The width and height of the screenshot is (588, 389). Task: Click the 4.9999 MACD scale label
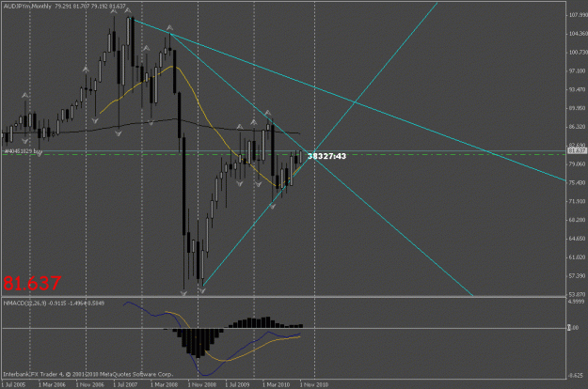(577, 302)
